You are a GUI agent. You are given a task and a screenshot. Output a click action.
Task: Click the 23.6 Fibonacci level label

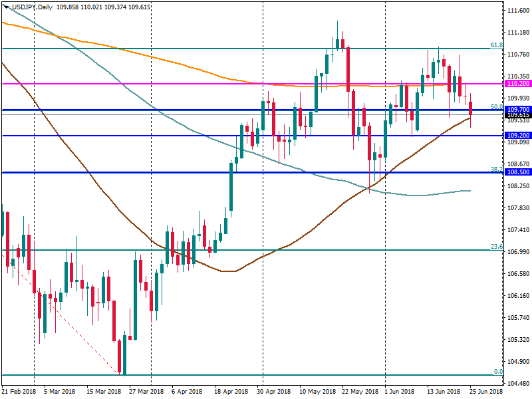click(496, 247)
